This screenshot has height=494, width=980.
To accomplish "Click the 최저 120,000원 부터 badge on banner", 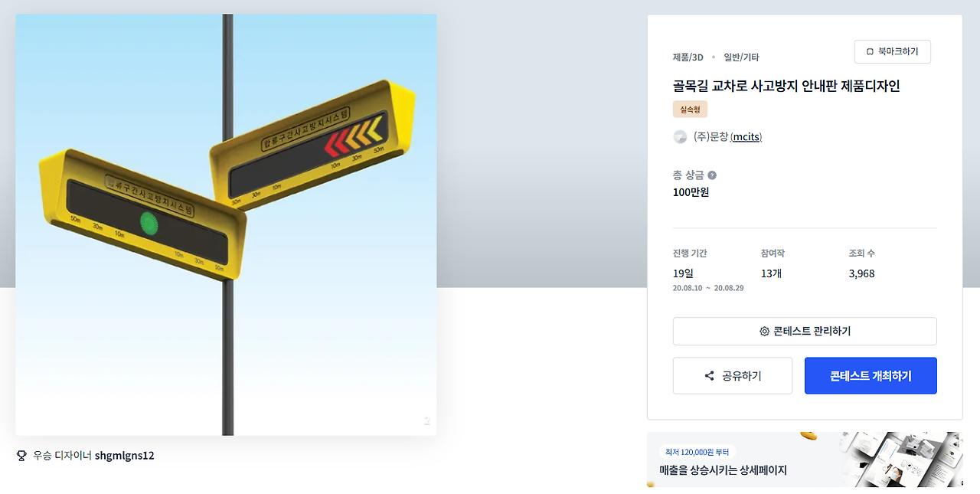I will pyautogui.click(x=697, y=452).
